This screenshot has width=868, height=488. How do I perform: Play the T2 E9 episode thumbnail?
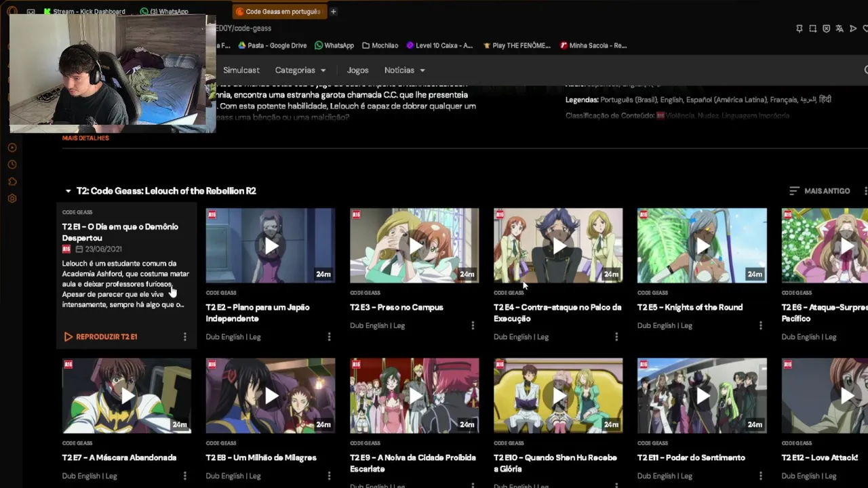pos(414,396)
